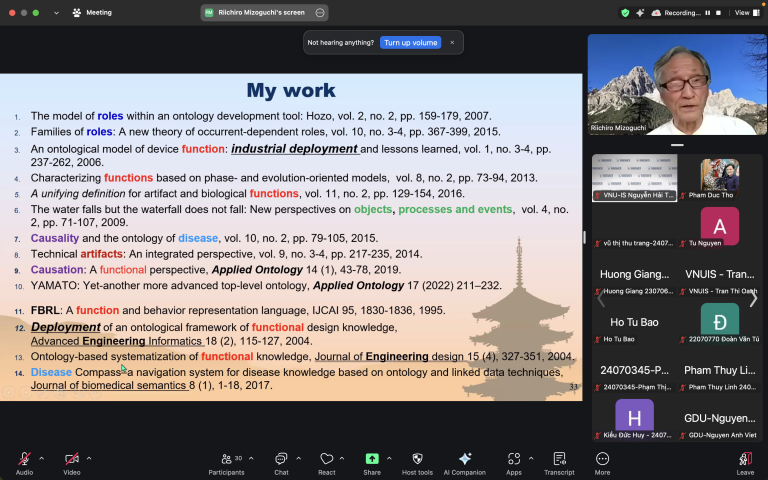
Task: Dismiss the Not hearing anything notification
Action: (x=452, y=43)
